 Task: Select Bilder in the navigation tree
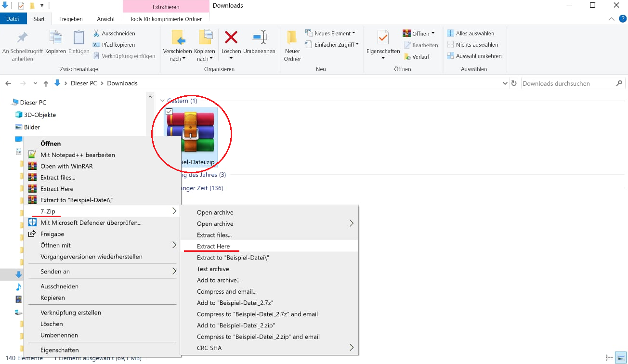tap(32, 127)
